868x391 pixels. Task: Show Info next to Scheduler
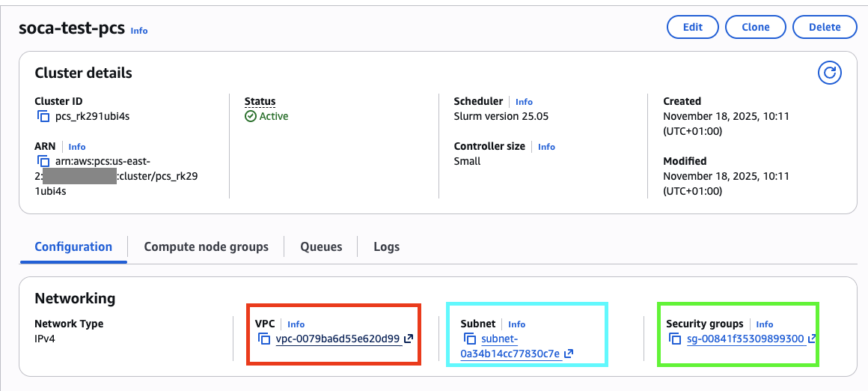(x=524, y=102)
